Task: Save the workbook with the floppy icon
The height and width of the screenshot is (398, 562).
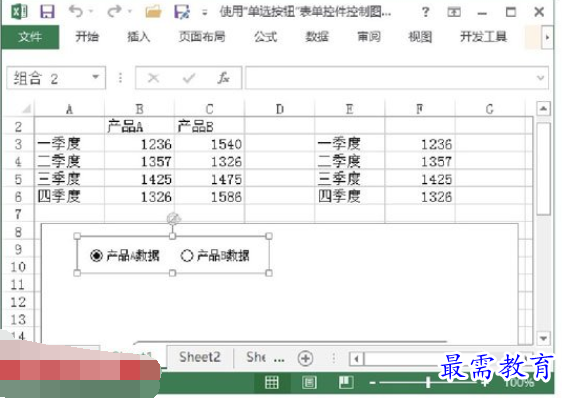Action: pyautogui.click(x=47, y=11)
